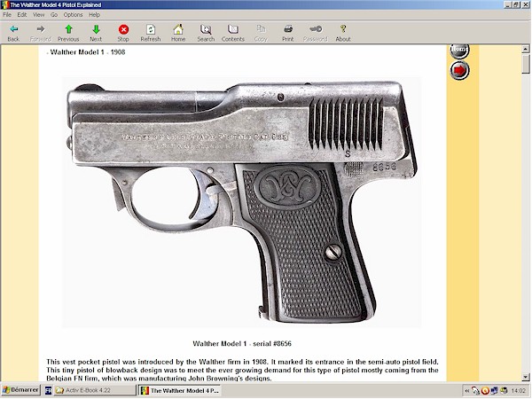Click the vertical scrollbar thumb
Image resolution: width=532 pixels, height=399 pixels.
tap(526, 64)
